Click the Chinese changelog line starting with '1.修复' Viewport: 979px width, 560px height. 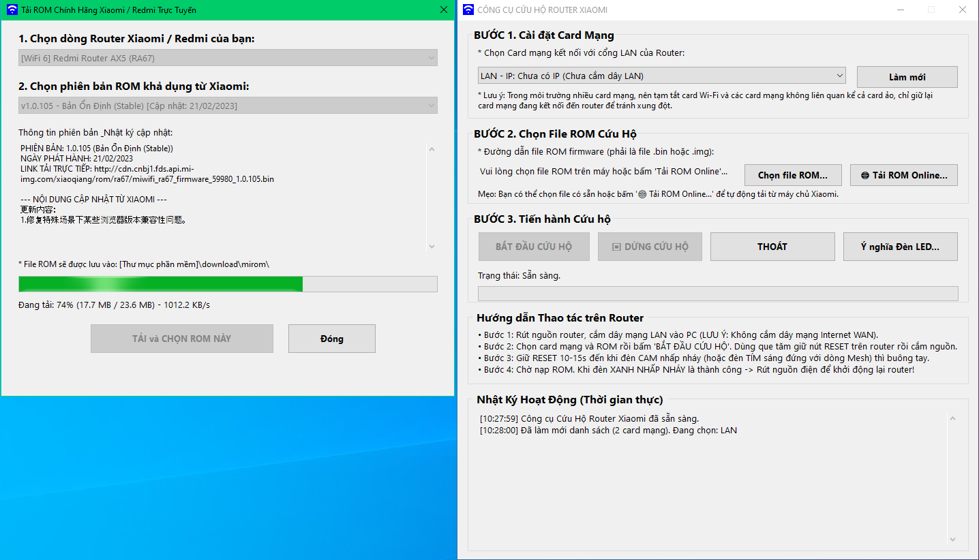(x=103, y=220)
